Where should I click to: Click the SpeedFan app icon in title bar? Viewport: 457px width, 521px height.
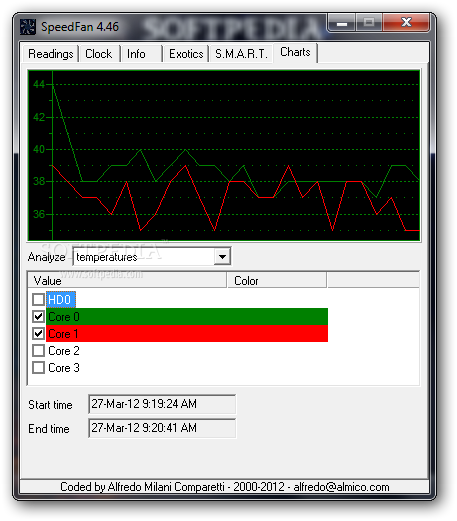point(28,27)
